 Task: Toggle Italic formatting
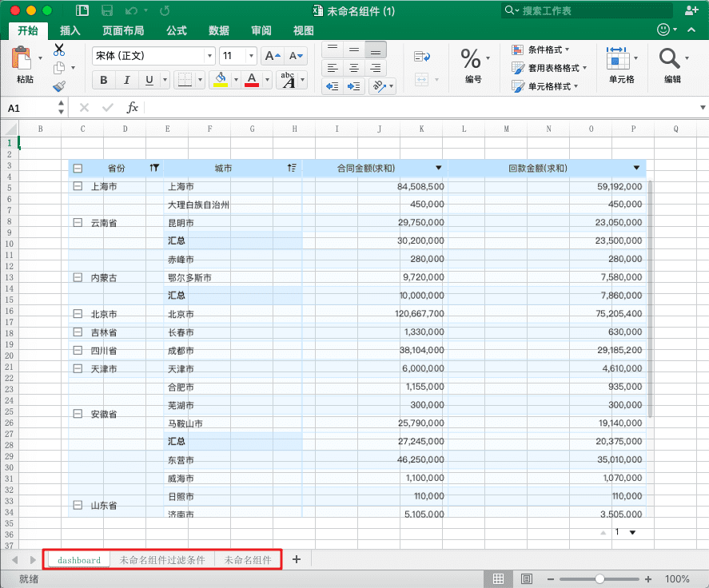coord(125,80)
